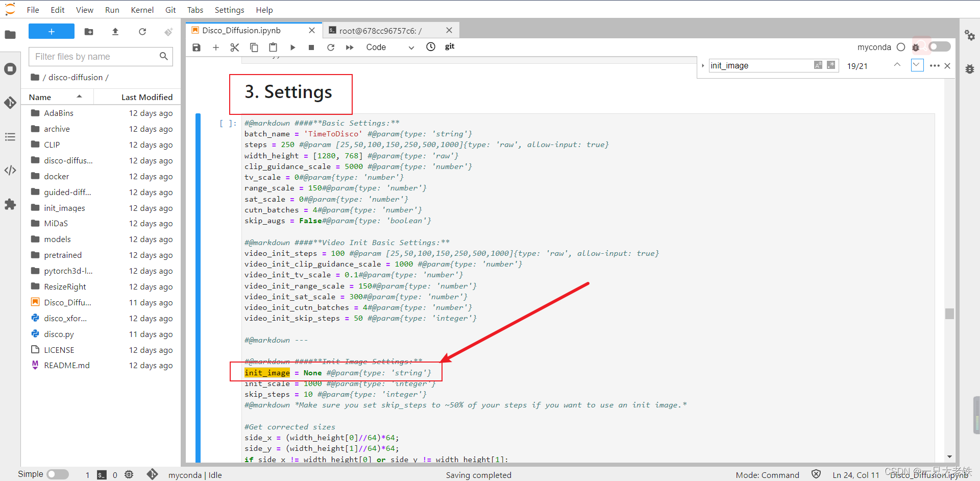Open the Git menu
Screen dimensions: 980x481
[170, 10]
